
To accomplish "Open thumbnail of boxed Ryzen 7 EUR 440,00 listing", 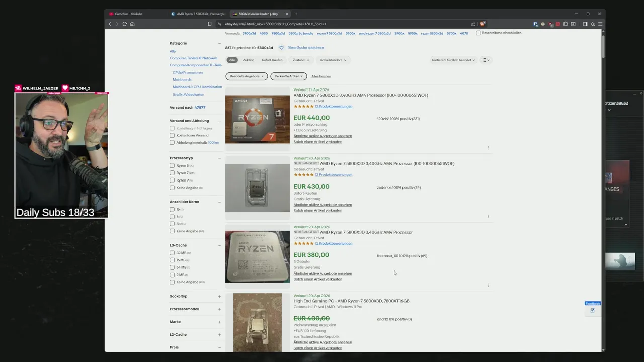I will (x=258, y=119).
